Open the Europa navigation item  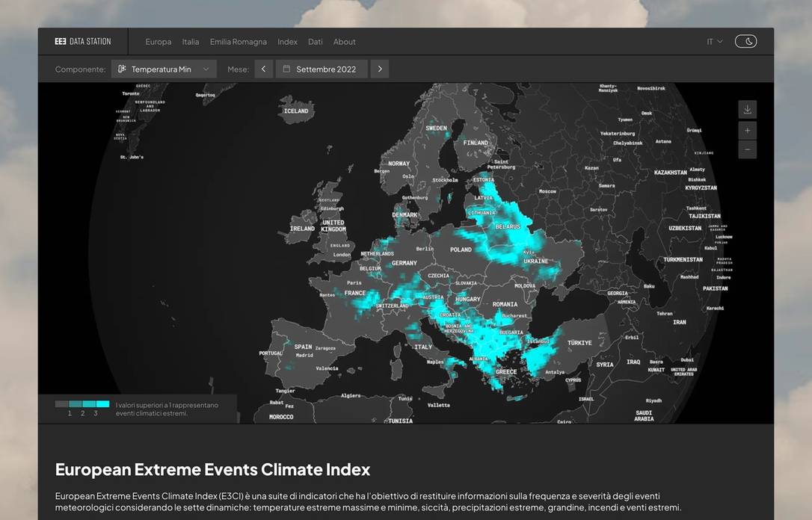pyautogui.click(x=158, y=42)
